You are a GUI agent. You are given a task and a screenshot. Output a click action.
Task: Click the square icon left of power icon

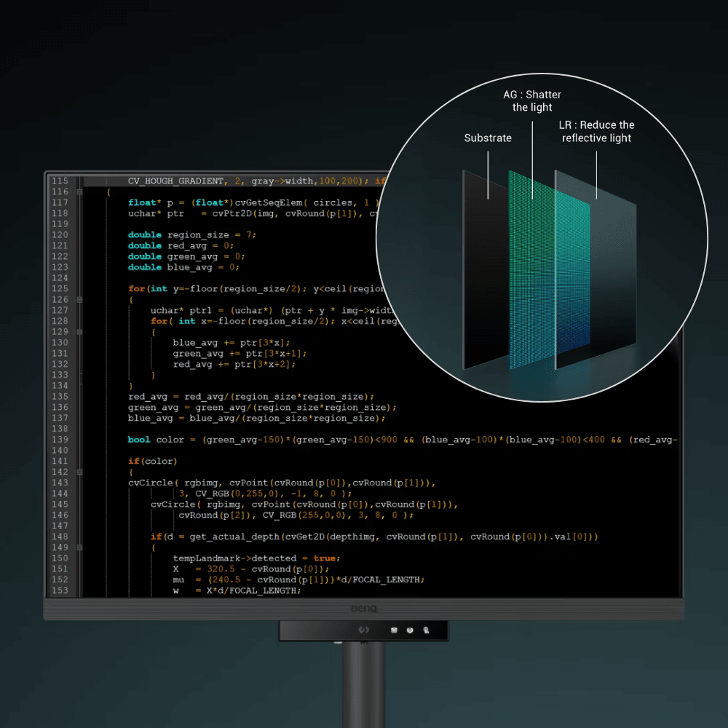[x=394, y=630]
